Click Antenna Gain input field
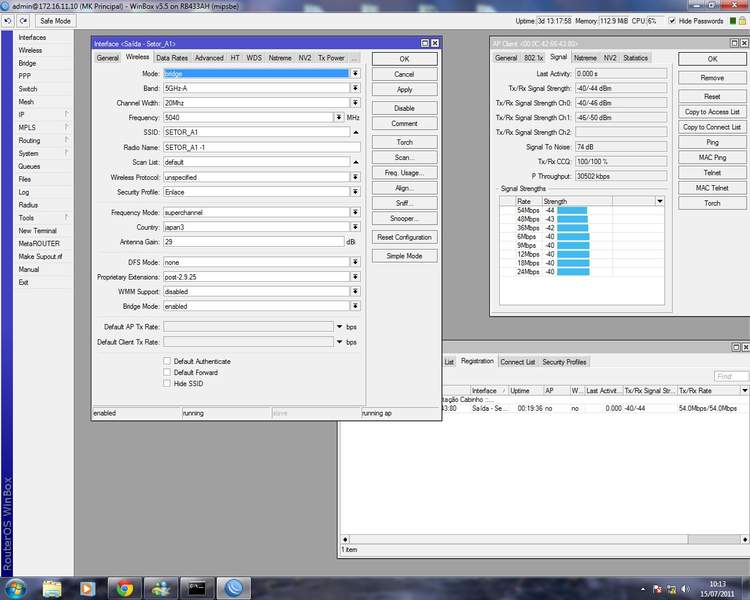Image resolution: width=750 pixels, height=600 pixels. (254, 242)
